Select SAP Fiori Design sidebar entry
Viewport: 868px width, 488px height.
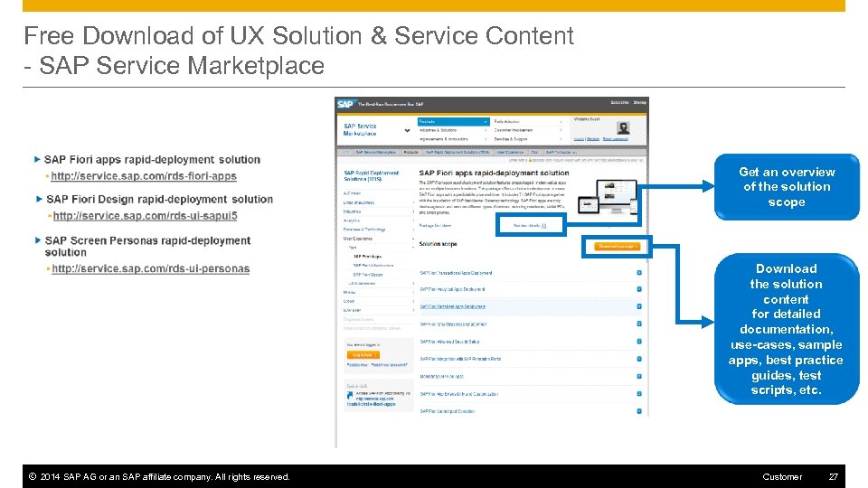(368, 275)
